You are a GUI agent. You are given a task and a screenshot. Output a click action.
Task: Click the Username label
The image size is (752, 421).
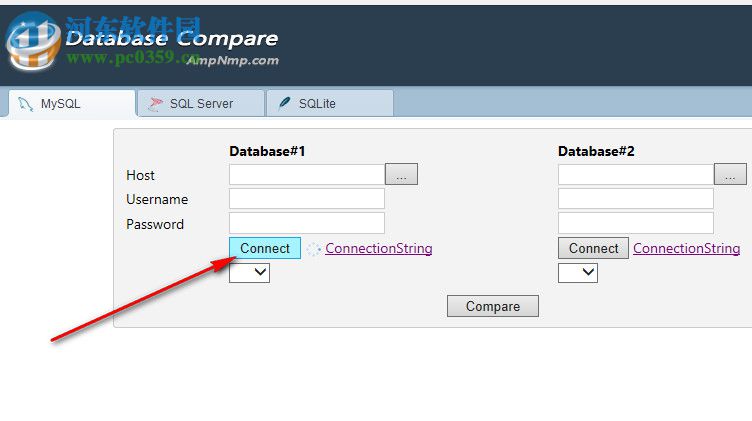(157, 199)
